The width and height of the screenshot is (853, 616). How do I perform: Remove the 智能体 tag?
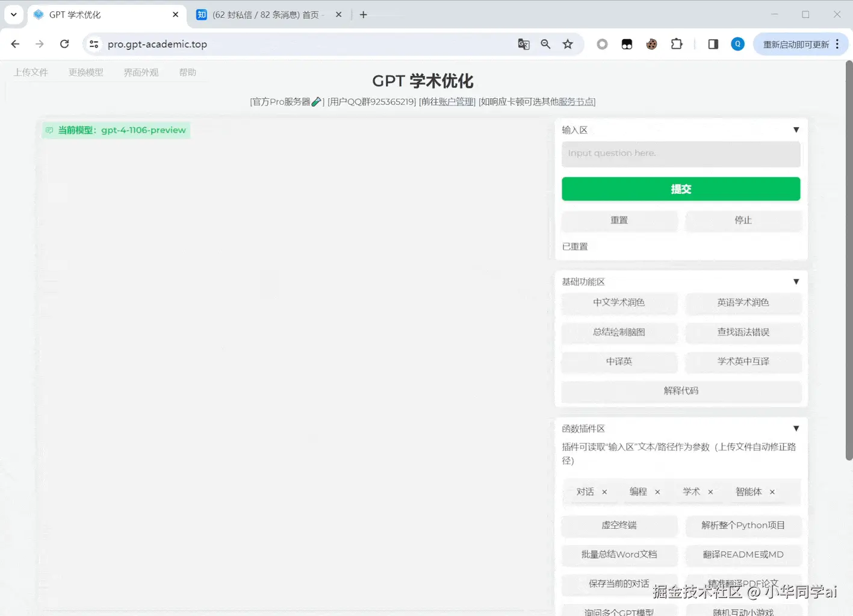772,492
